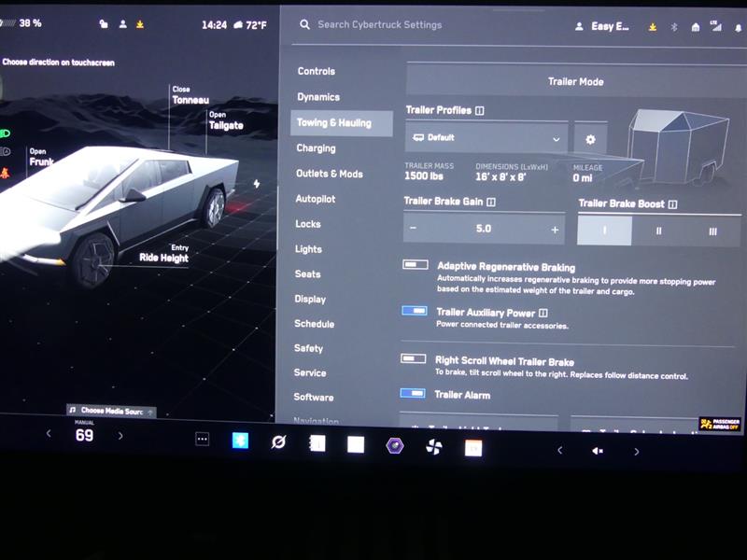The height and width of the screenshot is (560, 747).
Task: Open the software download arrow in settings header
Action: [652, 27]
